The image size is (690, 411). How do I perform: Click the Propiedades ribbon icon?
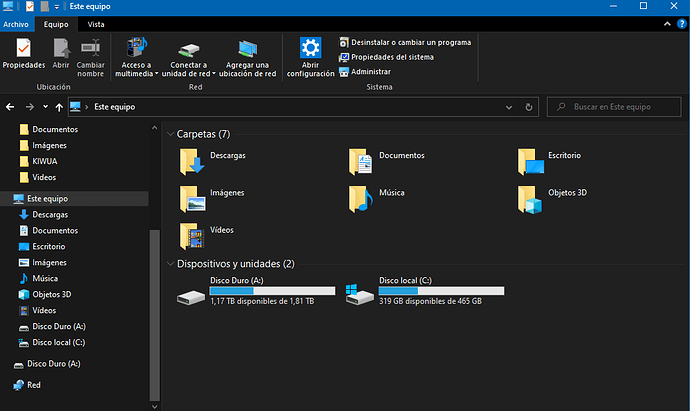(x=23, y=50)
